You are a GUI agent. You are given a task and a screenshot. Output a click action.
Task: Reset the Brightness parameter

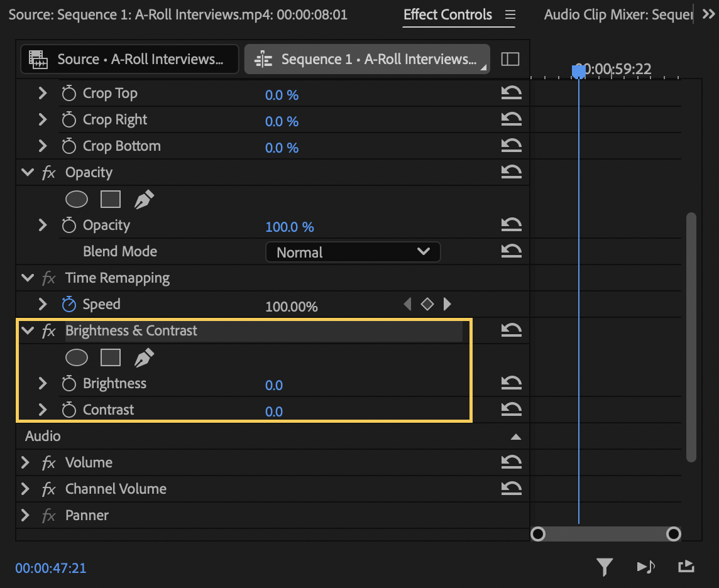(511, 383)
